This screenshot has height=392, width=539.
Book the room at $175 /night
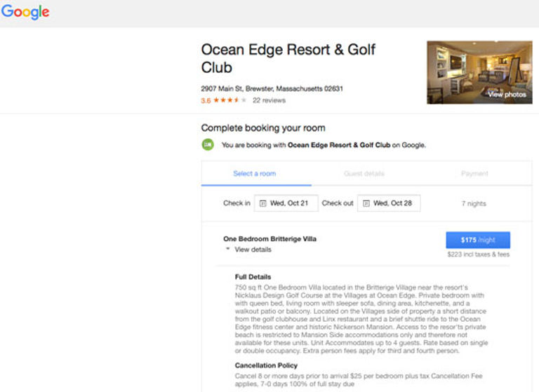478,240
